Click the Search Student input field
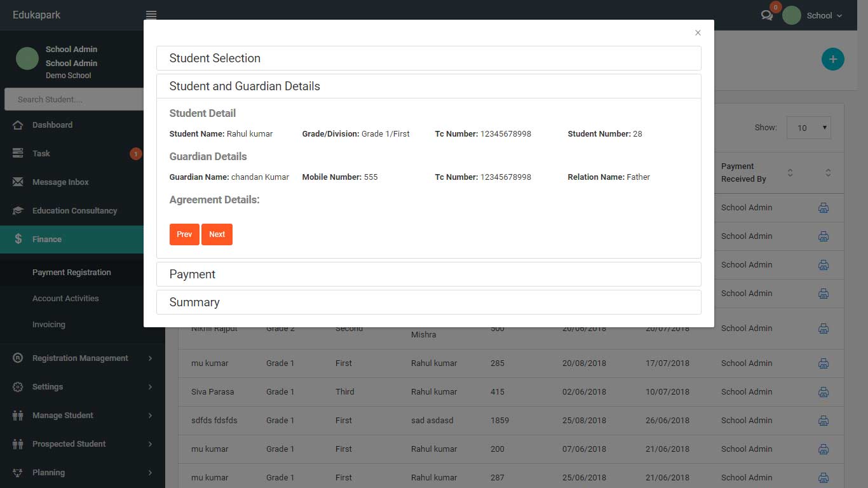The height and width of the screenshot is (488, 868). tap(74, 99)
